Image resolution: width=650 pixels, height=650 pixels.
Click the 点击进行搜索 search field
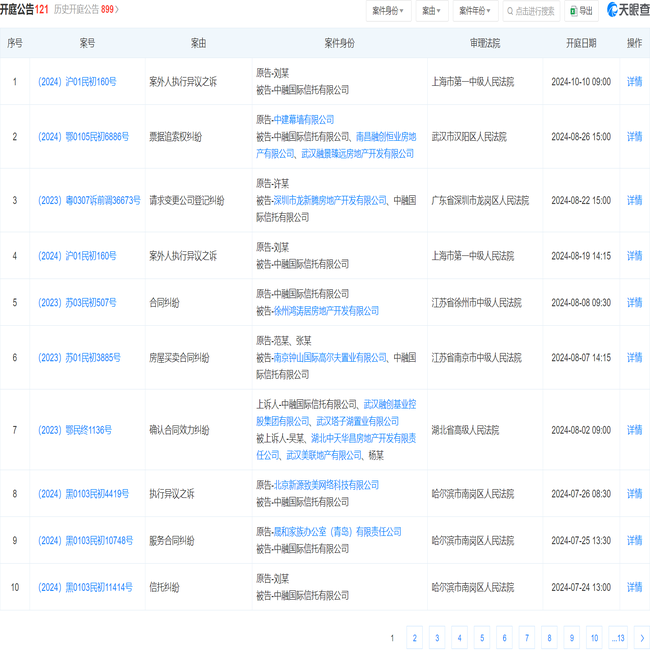tap(531, 11)
